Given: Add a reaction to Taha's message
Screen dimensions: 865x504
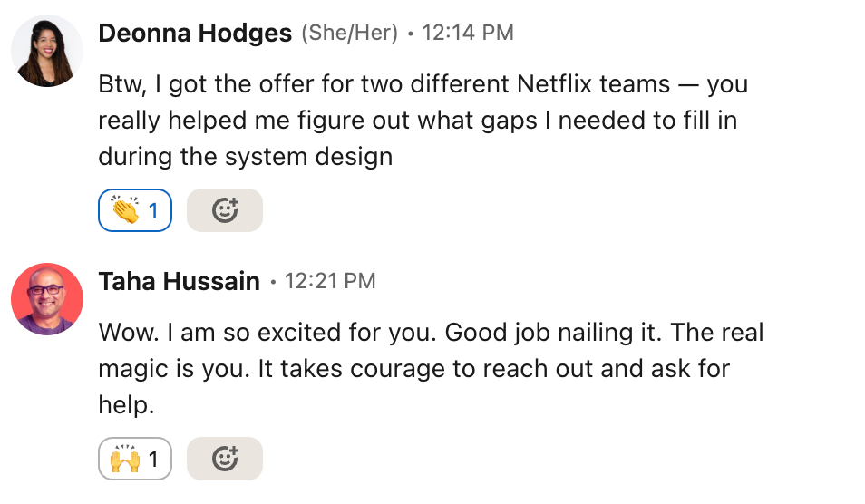Looking at the screenshot, I should pos(224,460).
